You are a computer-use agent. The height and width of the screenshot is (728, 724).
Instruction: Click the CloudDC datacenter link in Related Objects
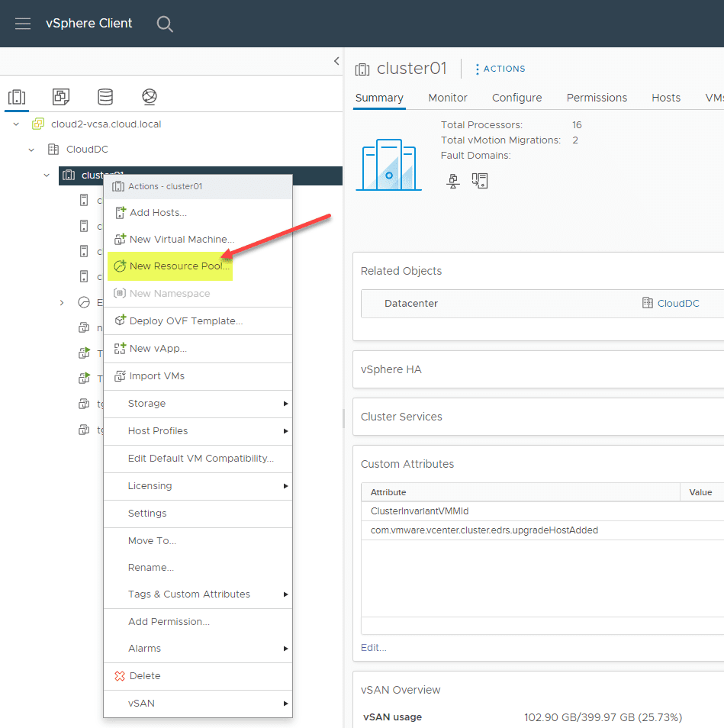(x=678, y=304)
